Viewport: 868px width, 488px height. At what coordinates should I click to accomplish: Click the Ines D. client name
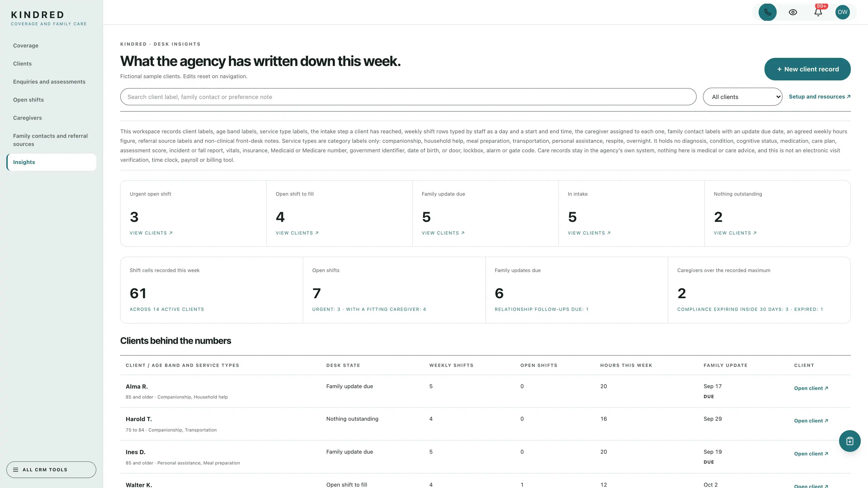135,452
